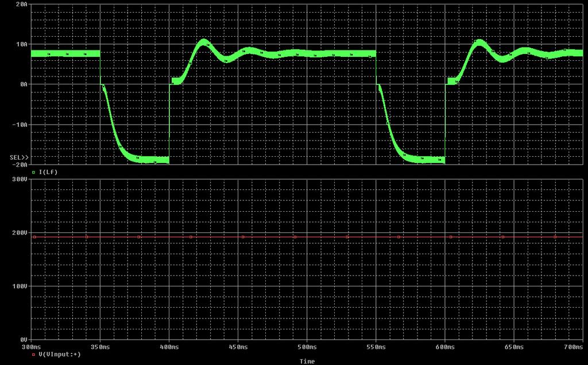Image resolution: width=588 pixels, height=365 pixels.
Task: Click the 0V y-axis label
Action: tap(24, 340)
